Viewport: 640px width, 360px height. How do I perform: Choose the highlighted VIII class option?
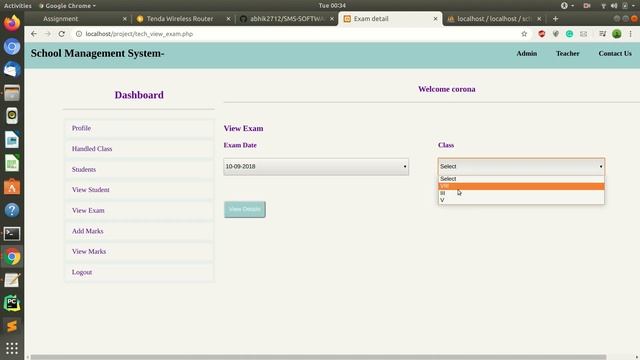click(521, 186)
